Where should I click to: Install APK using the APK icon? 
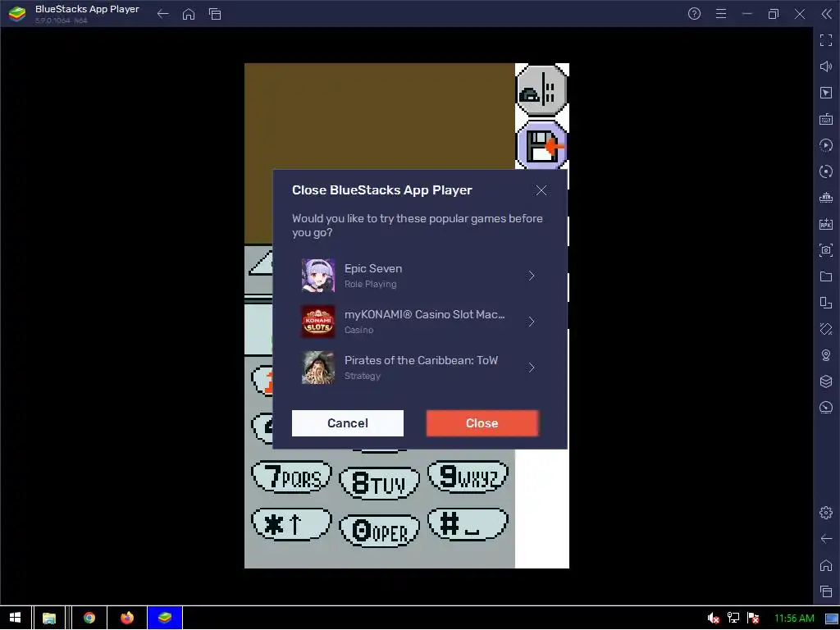tap(826, 224)
